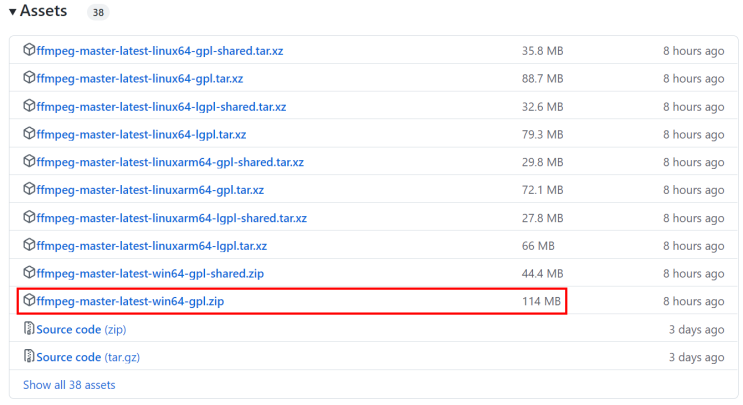Image resolution: width=743 pixels, height=405 pixels.
Task: Click the 88.7 MB size text
Action: point(543,79)
